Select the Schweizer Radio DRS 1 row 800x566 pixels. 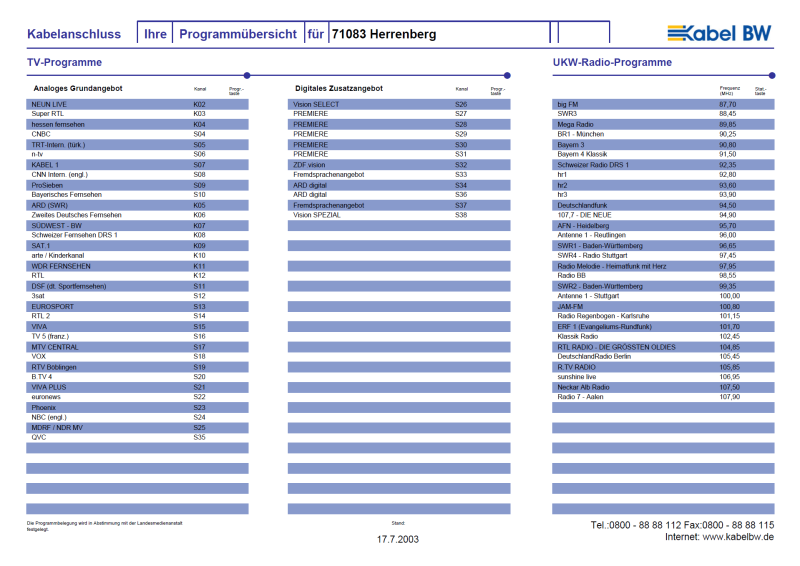[663, 165]
